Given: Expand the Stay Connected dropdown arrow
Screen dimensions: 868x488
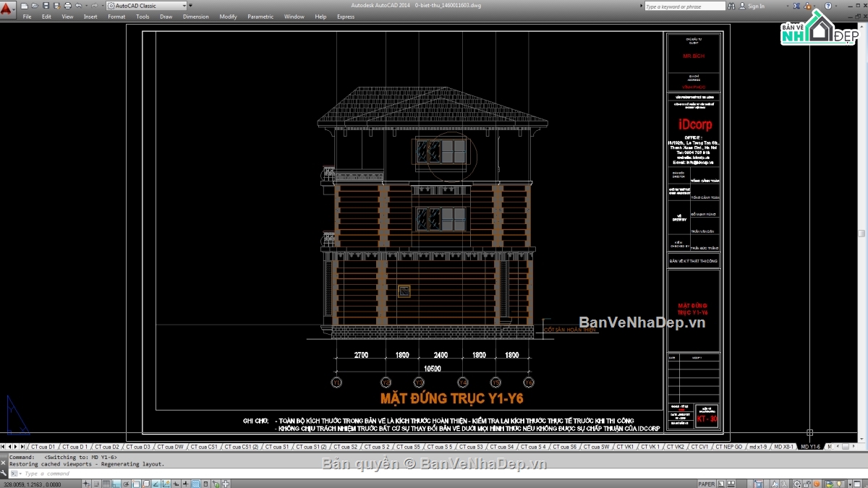Looking at the screenshot, I should tap(815, 6).
